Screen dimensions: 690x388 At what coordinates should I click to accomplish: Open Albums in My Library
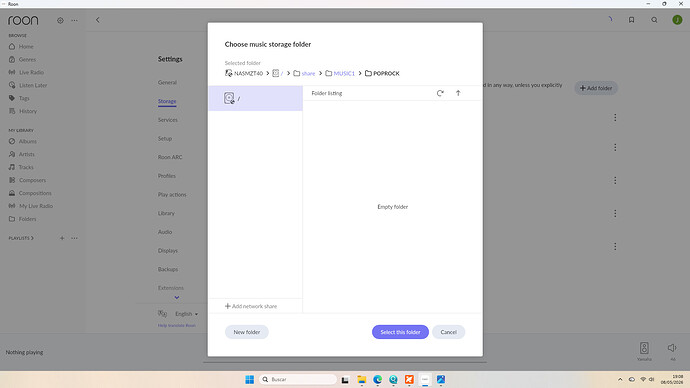[x=23, y=141]
